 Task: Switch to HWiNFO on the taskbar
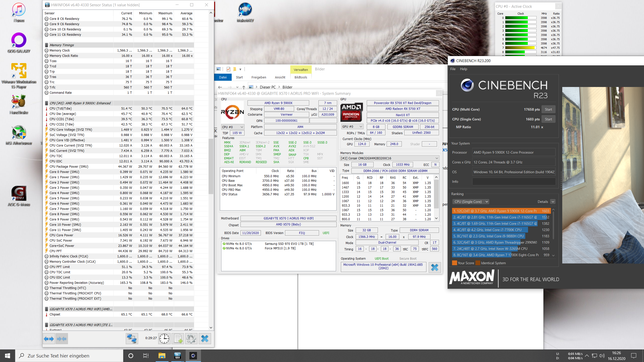click(177, 356)
